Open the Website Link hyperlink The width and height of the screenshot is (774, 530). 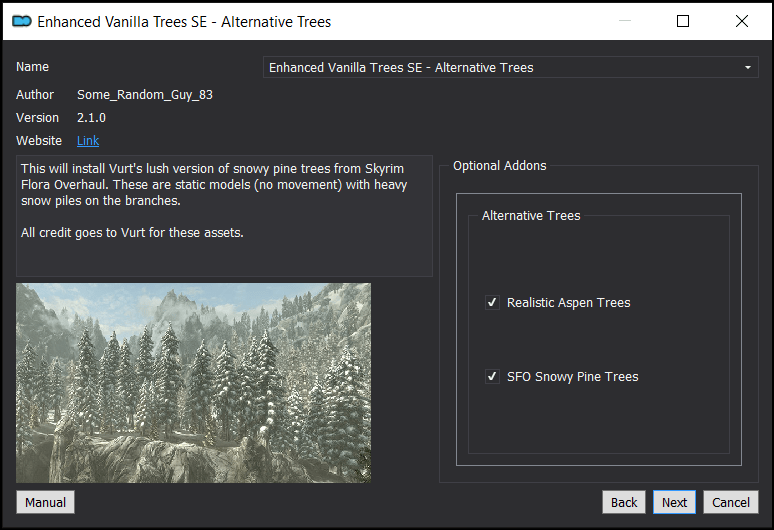(88, 141)
